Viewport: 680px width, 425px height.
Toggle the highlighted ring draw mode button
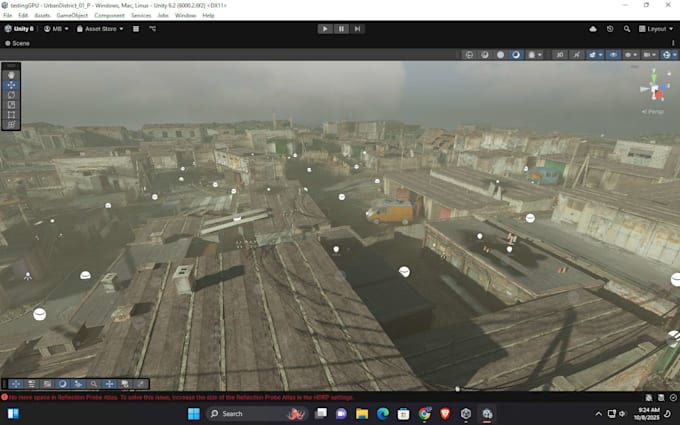[516, 55]
